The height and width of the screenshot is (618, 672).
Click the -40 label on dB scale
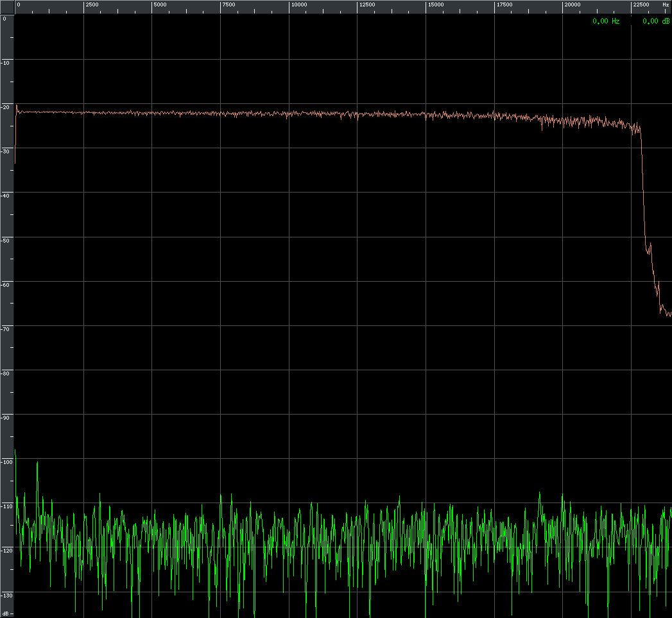pos(5,196)
